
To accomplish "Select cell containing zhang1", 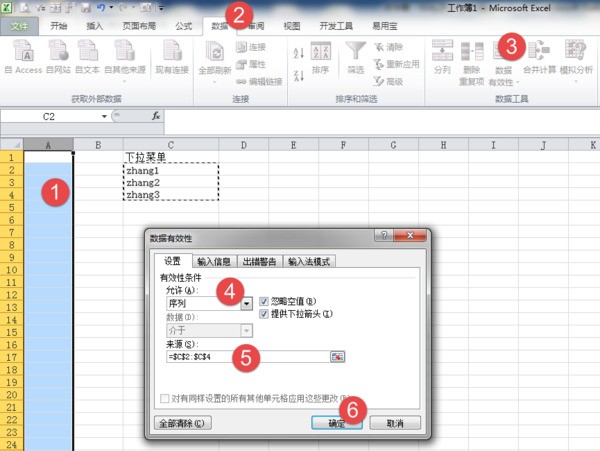I will click(171, 170).
